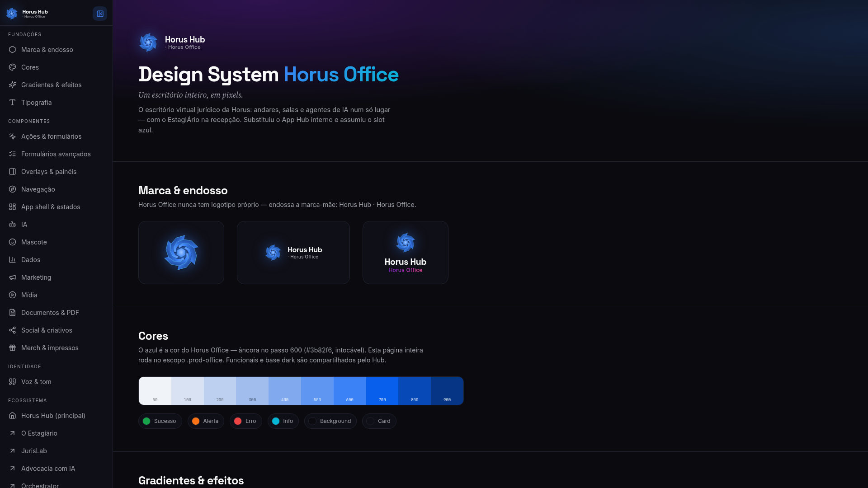The width and height of the screenshot is (868, 488).
Task: Click the palette icon beside Cores
Action: click(12, 67)
